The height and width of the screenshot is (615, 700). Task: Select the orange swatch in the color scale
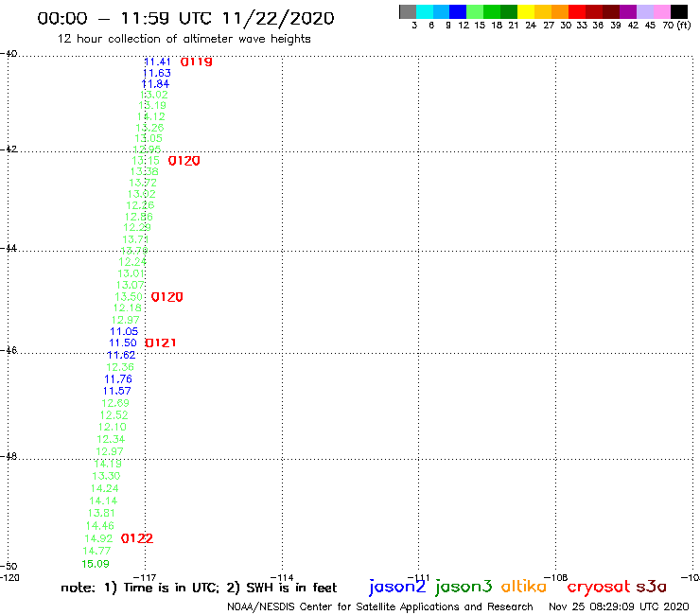[560, 11]
